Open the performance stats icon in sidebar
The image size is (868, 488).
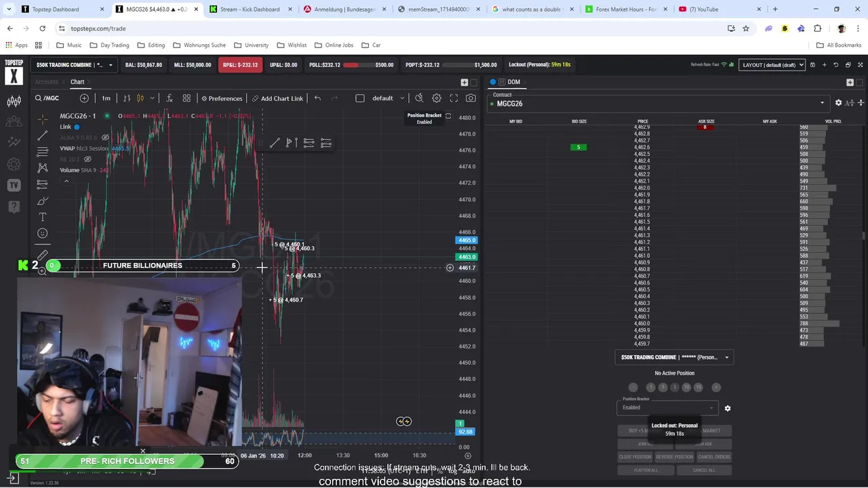click(14, 142)
